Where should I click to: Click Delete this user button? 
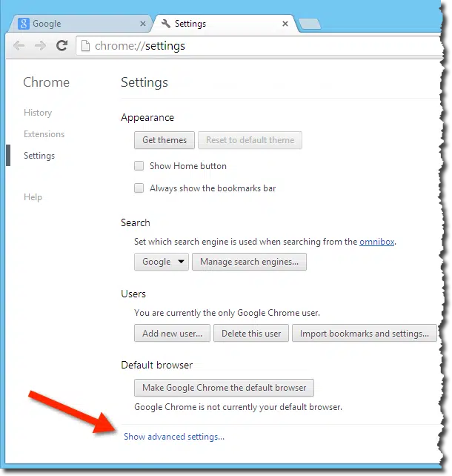(251, 334)
